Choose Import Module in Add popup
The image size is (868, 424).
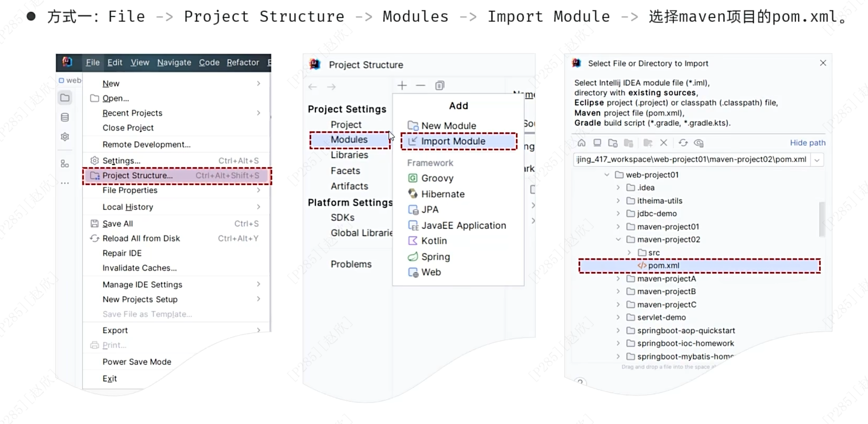click(453, 141)
